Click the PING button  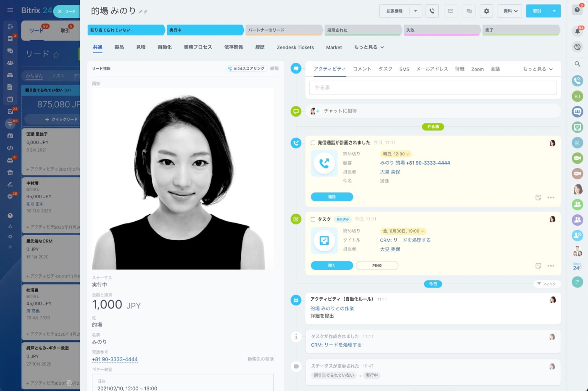click(377, 265)
